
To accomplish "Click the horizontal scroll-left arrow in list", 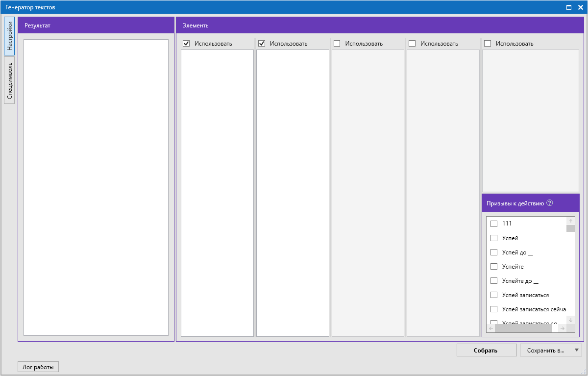I will (x=491, y=328).
